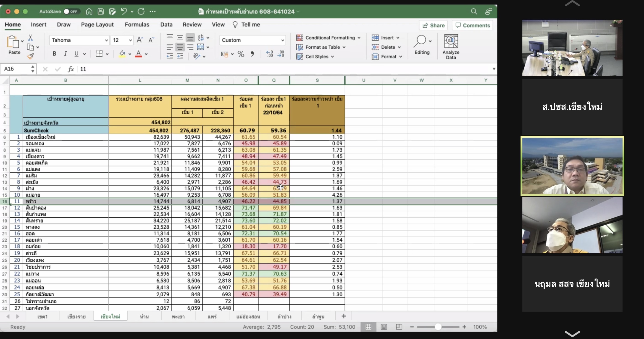The width and height of the screenshot is (644, 339).
Task: Toggle Italic formatting
Action: click(x=65, y=54)
